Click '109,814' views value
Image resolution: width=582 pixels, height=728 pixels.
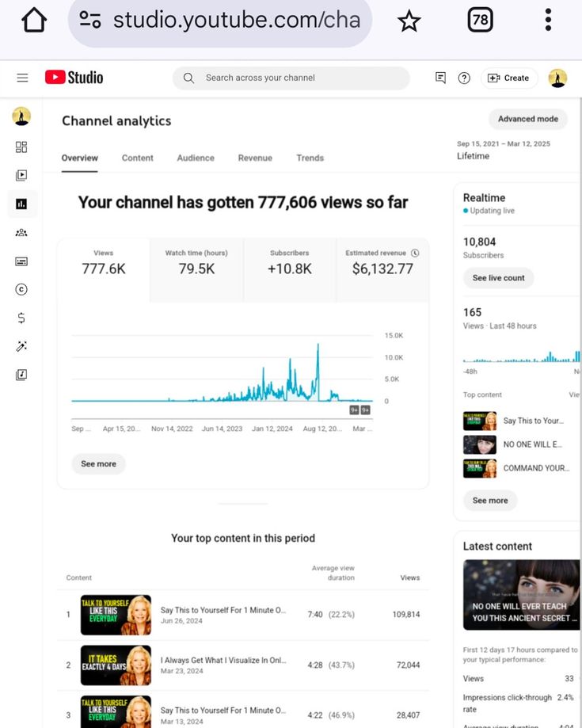406,615
